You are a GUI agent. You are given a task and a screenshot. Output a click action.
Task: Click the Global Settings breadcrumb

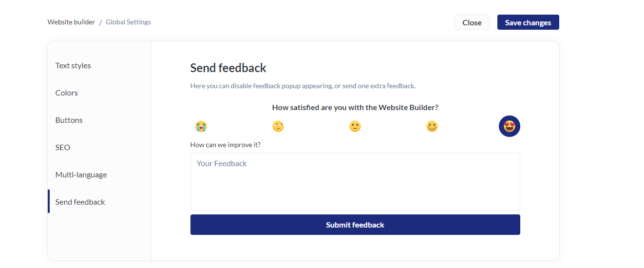pyautogui.click(x=129, y=22)
